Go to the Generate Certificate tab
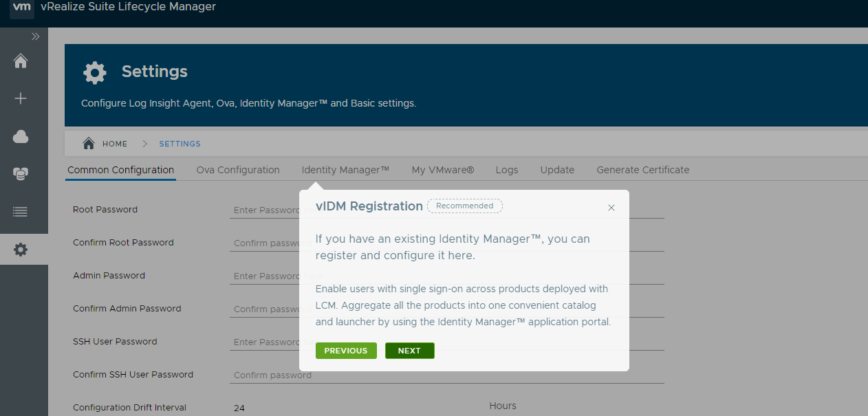The image size is (868, 416). [x=642, y=170]
